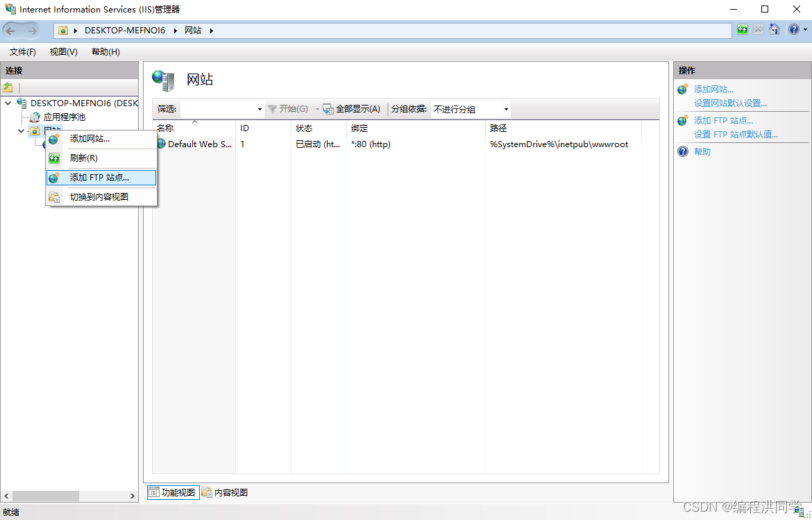Choose Refresh from the context menu
Viewport: 812px width, 520px height.
coord(83,158)
